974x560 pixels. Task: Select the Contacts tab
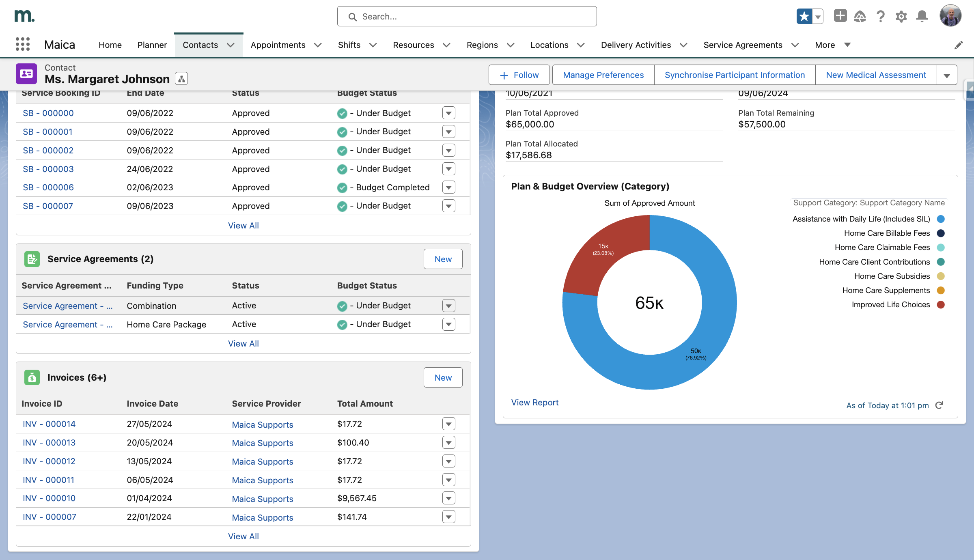[200, 45]
